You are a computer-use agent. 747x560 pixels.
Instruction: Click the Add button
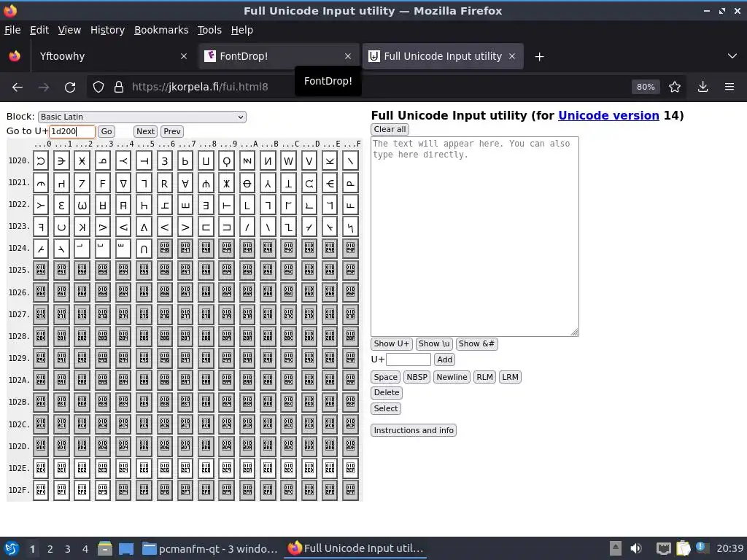[444, 359]
